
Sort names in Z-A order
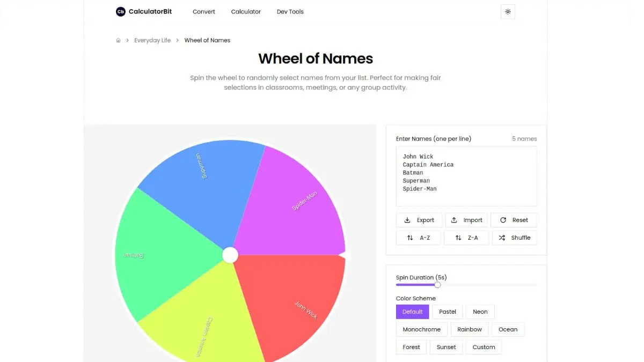466,238
